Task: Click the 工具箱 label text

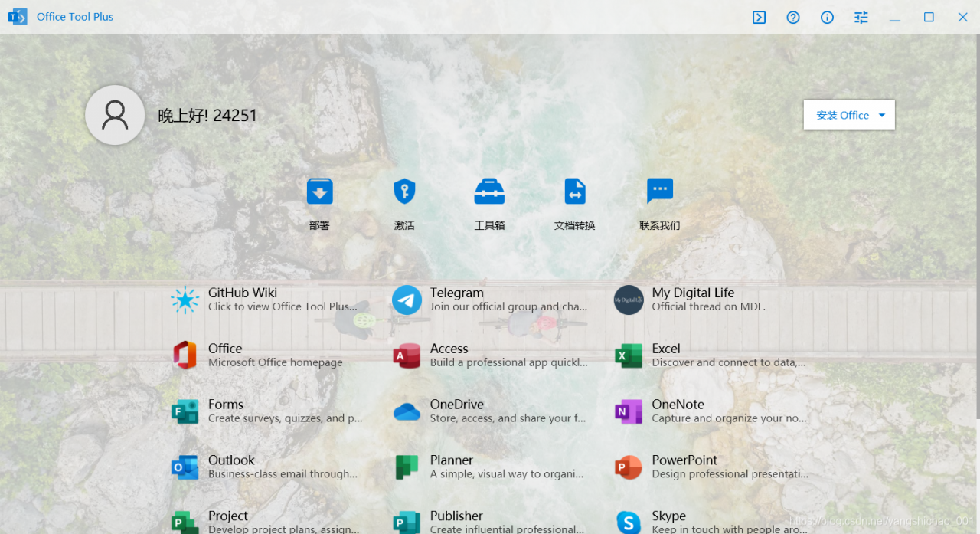Action: click(x=489, y=226)
